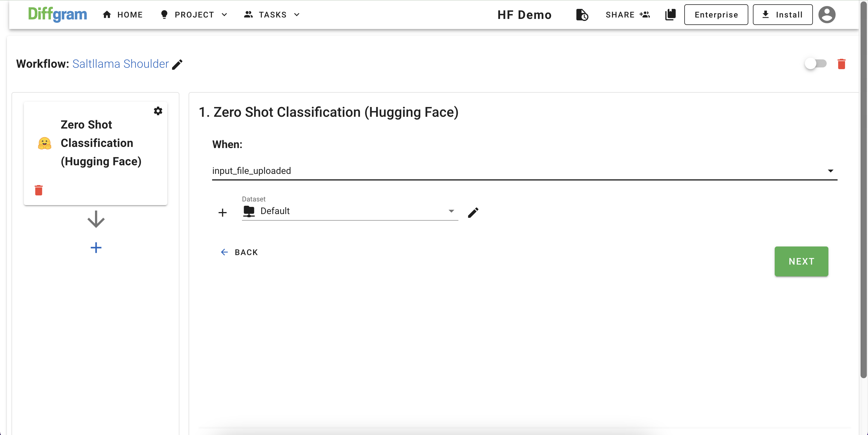Open the Default dataset dropdown
Viewport: 868px width, 435px height.
(x=350, y=211)
